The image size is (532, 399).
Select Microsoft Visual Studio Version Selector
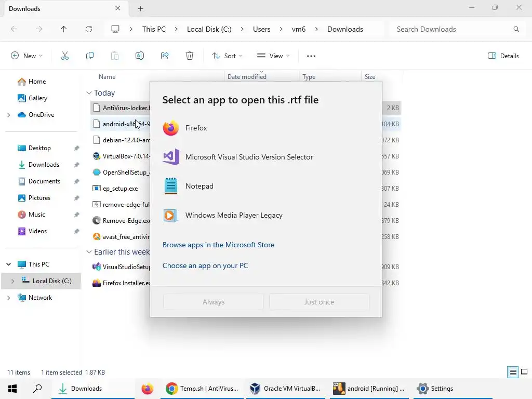click(x=265, y=157)
